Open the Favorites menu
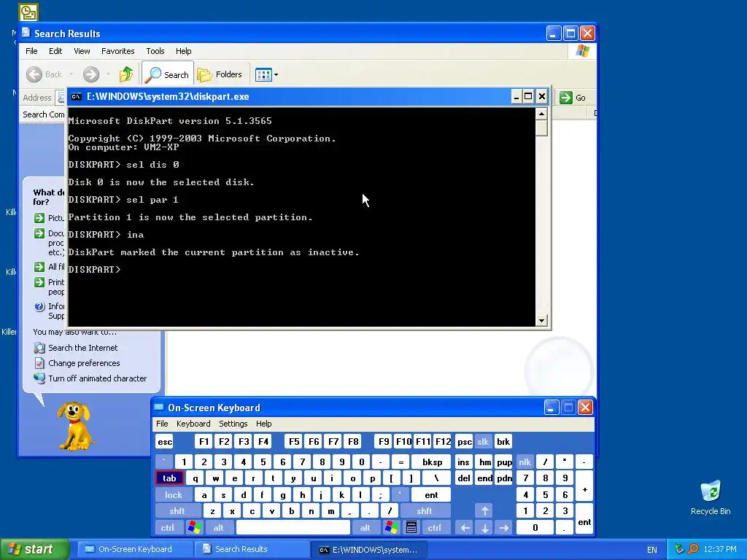Screen dimensions: 747x560 pyautogui.click(x=117, y=51)
